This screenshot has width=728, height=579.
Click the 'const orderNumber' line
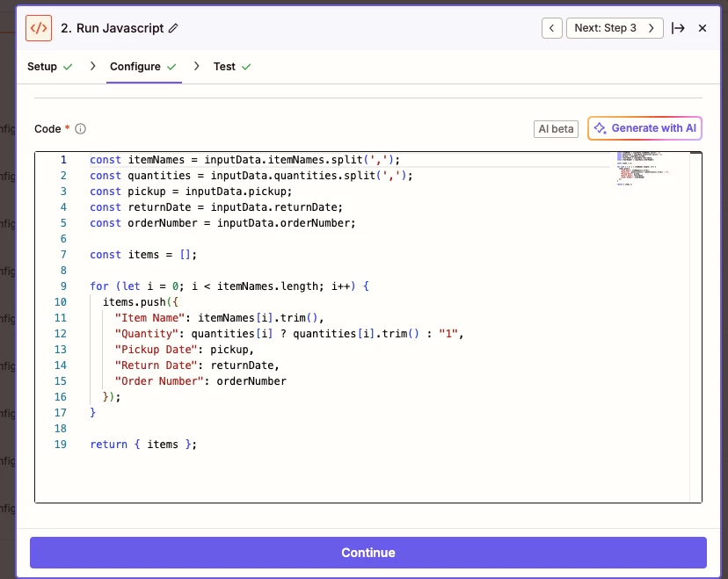[222, 222]
